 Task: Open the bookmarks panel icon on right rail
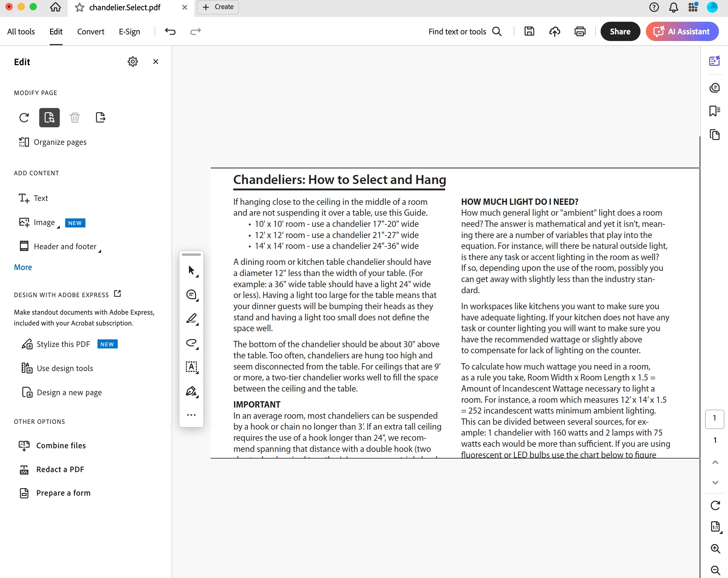coord(714,111)
